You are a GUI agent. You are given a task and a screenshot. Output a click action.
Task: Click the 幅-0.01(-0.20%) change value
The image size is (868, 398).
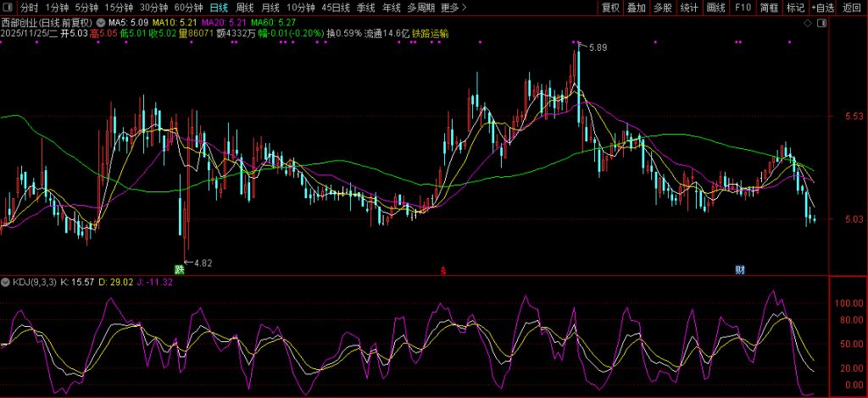(292, 34)
